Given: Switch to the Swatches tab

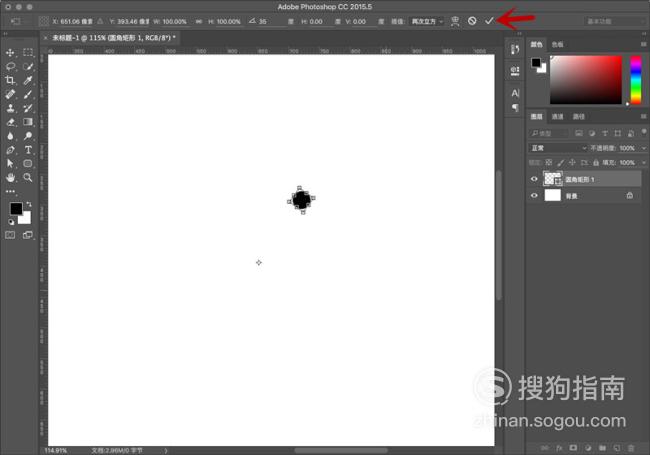Looking at the screenshot, I should tap(558, 44).
